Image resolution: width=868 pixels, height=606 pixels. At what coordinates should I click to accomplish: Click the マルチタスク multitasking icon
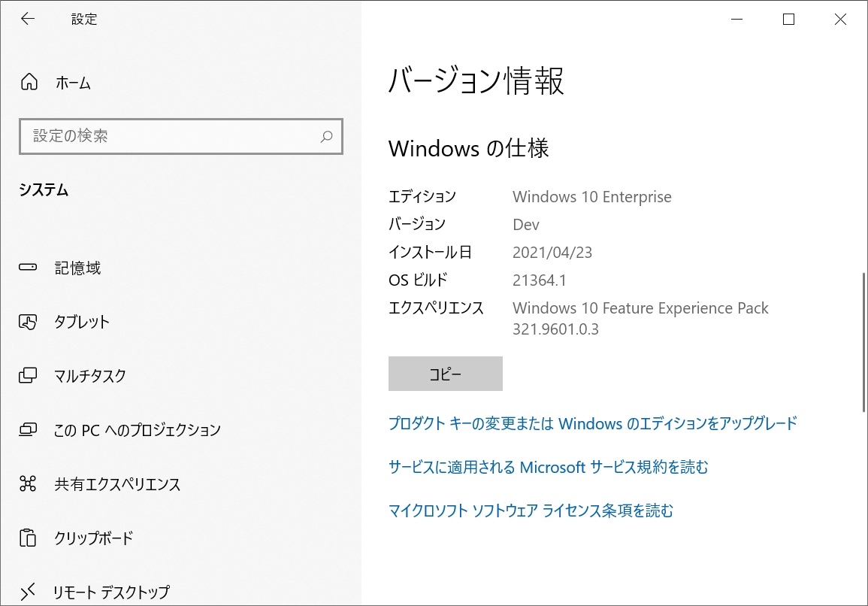(28, 376)
